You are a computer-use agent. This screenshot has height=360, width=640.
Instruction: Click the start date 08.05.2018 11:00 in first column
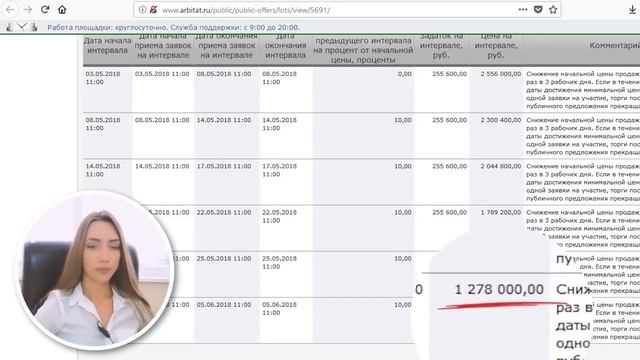click(x=103, y=124)
